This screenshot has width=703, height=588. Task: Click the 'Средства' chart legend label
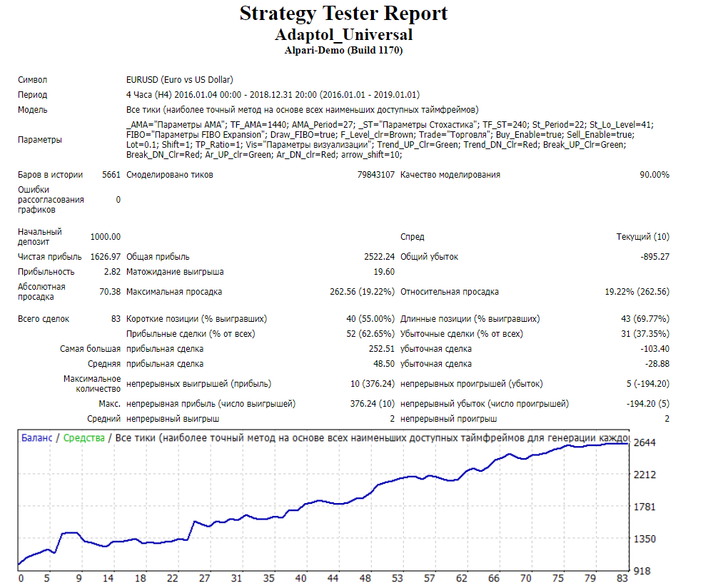[x=84, y=438]
